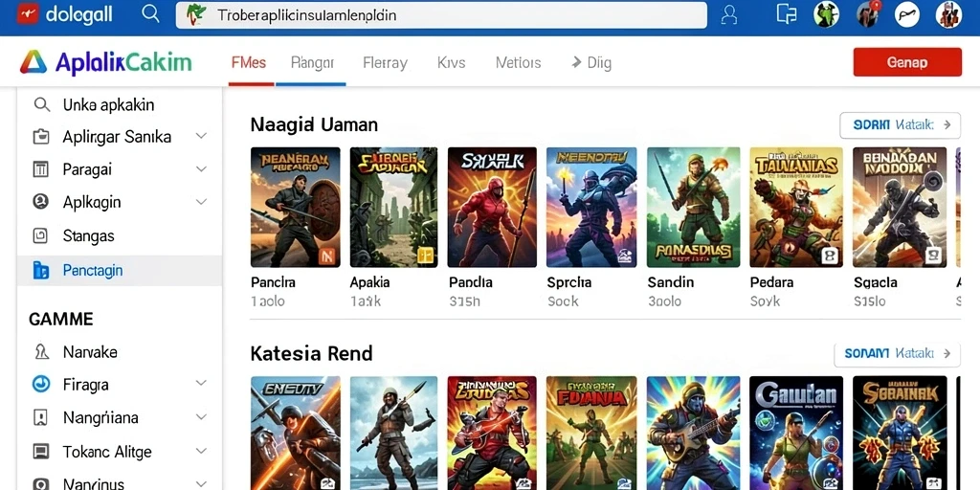Click the white round avatar icon
The width and height of the screenshot is (980, 490).
pyautogui.click(x=907, y=13)
